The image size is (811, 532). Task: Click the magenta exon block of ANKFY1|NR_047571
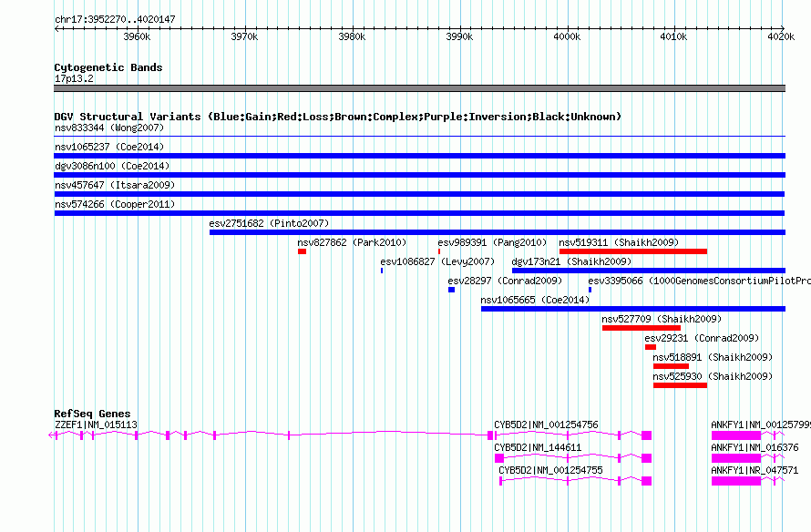pyautogui.click(x=736, y=481)
